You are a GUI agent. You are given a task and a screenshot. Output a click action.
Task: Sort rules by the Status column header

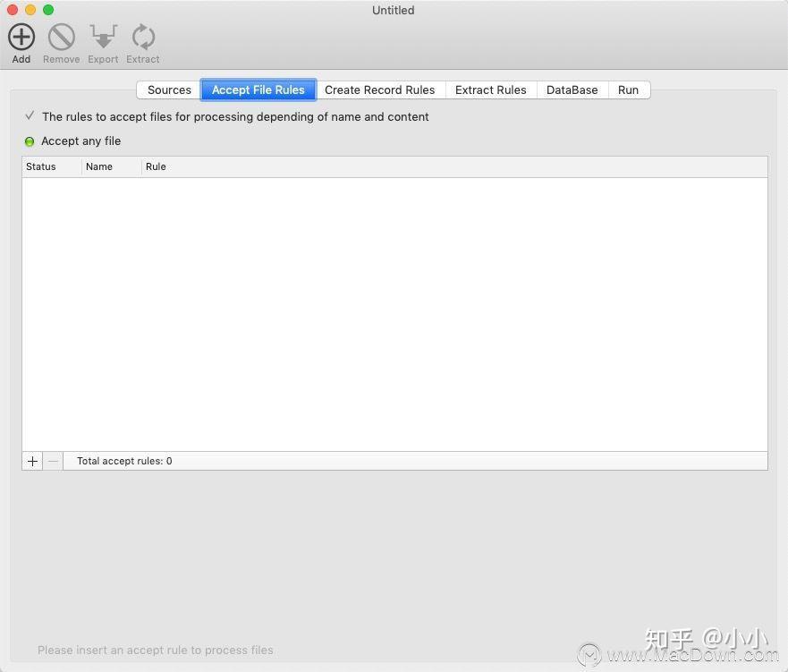39,166
